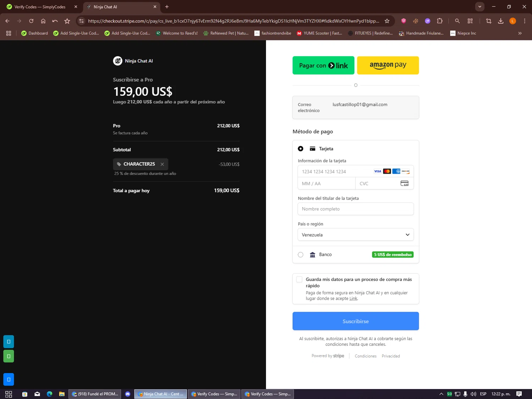532x399 pixels.
Task: Click the 5 US$ de reembolso badge
Action: point(393,255)
